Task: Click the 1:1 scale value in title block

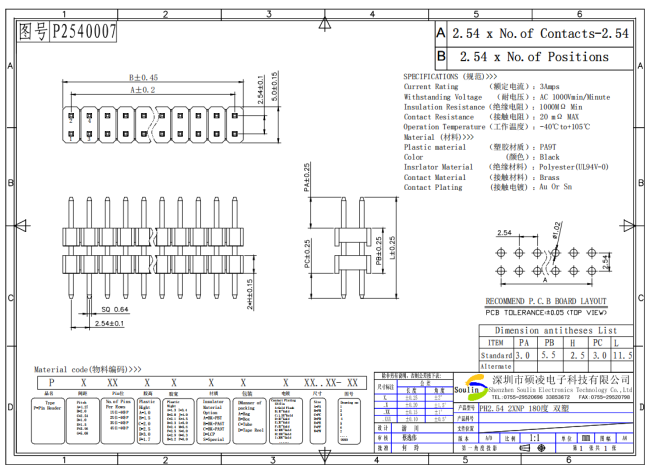Action: click(535, 439)
